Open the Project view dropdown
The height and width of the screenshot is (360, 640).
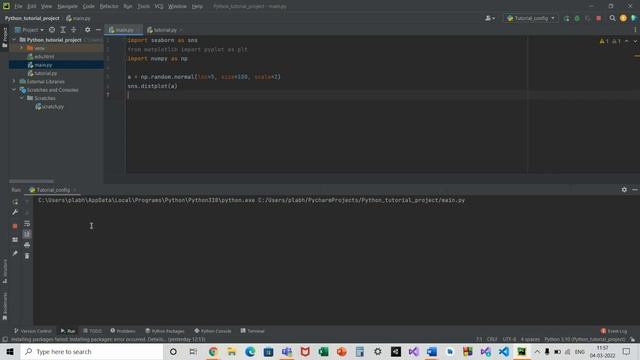point(29,30)
